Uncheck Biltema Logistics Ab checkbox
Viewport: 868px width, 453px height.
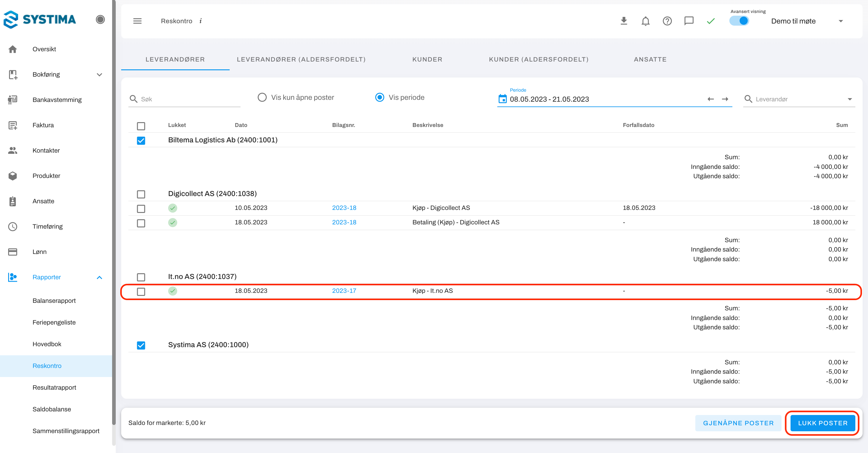point(141,140)
